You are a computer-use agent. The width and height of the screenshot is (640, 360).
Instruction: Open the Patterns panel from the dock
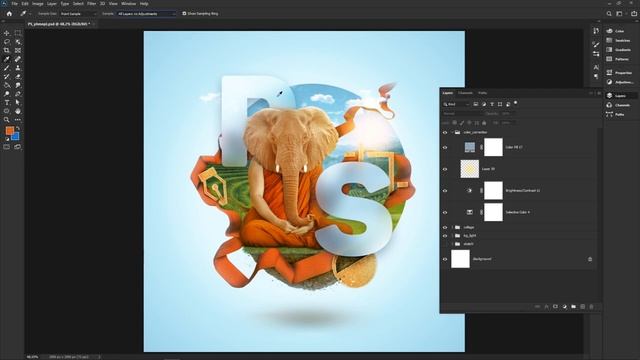point(618,59)
